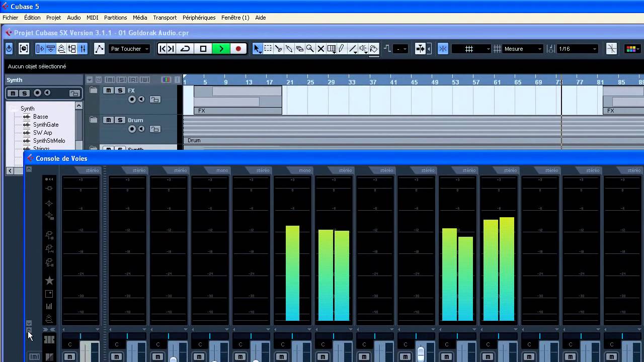The width and height of the screenshot is (644, 362).
Task: Click the mixer 1-4 sends view icon
Action: [49, 248]
